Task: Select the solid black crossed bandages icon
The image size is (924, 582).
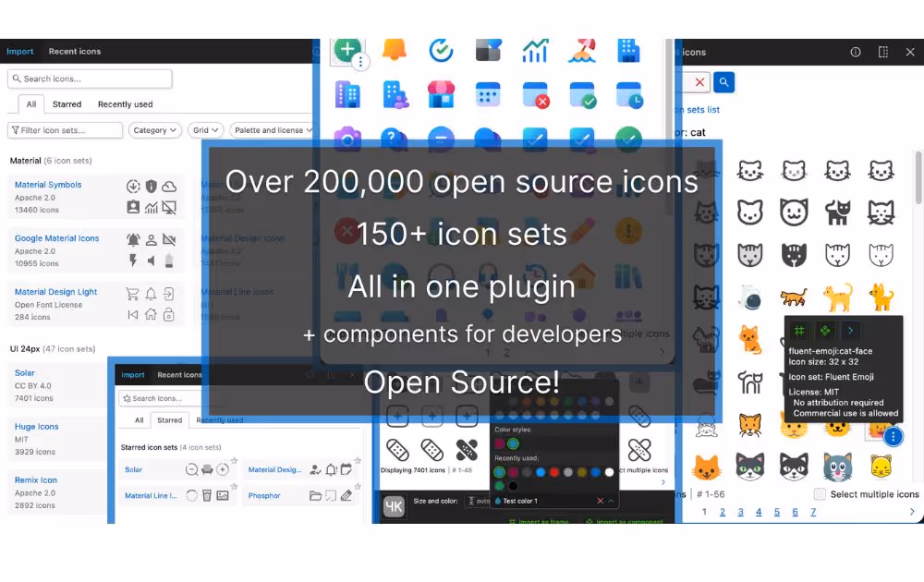Action: point(467,451)
